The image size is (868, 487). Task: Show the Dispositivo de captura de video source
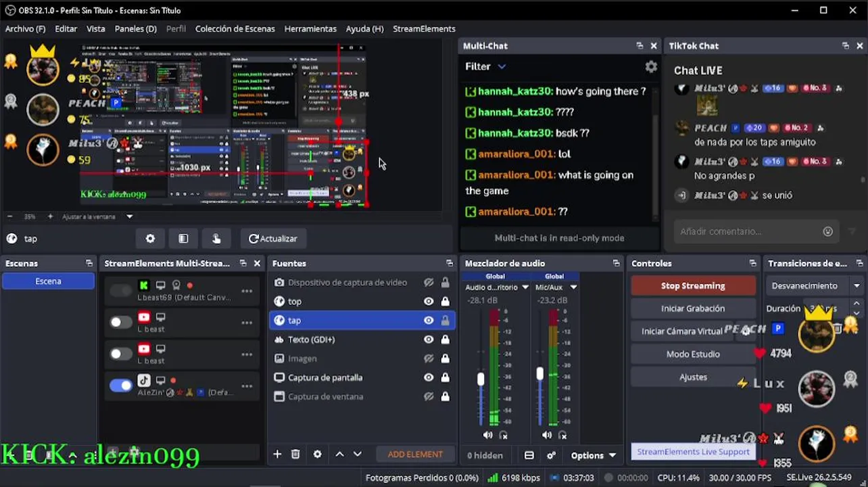click(x=429, y=282)
